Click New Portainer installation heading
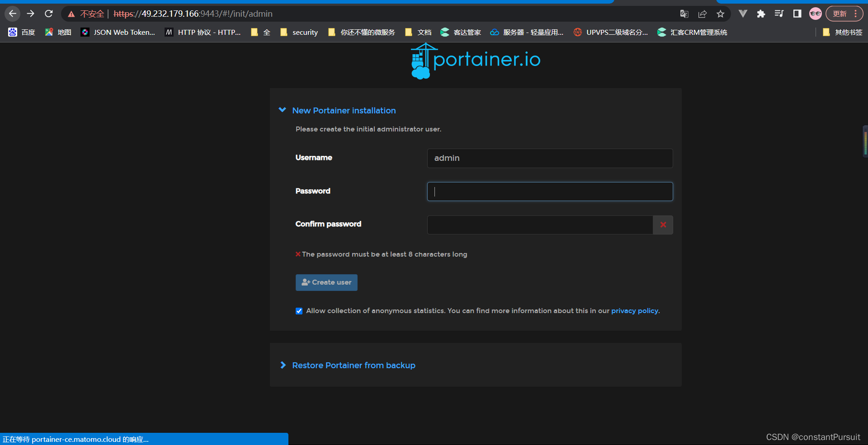This screenshot has width=868, height=445. point(344,110)
